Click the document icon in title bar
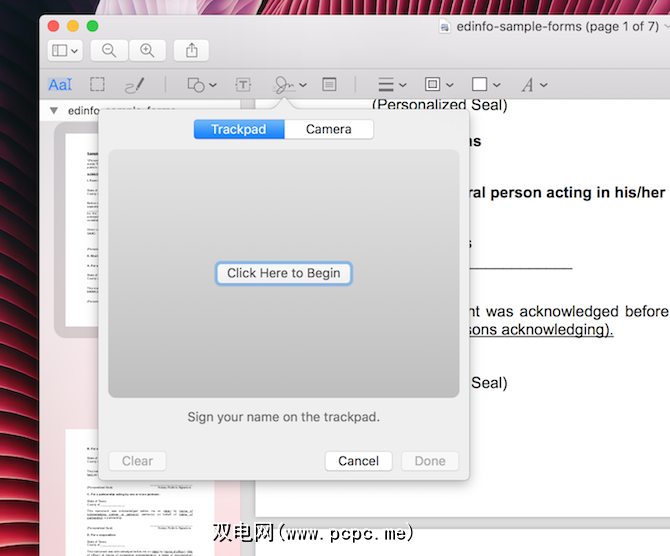The image size is (670, 556). 444,27
